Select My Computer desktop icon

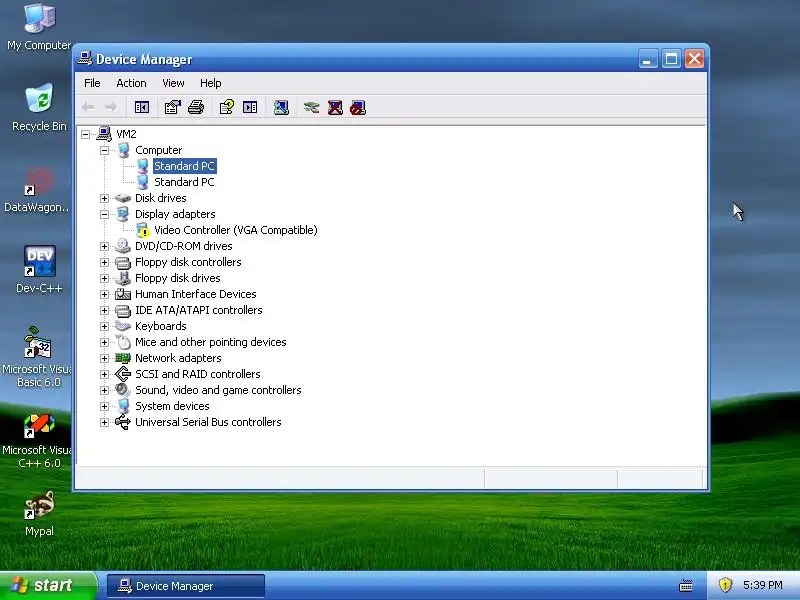(x=39, y=28)
